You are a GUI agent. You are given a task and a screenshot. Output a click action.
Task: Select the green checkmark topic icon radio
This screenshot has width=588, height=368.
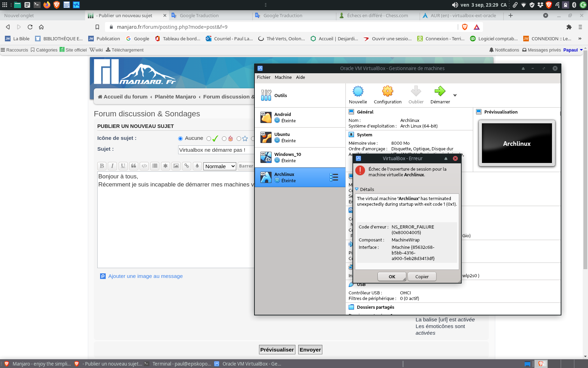pyautogui.click(x=209, y=139)
